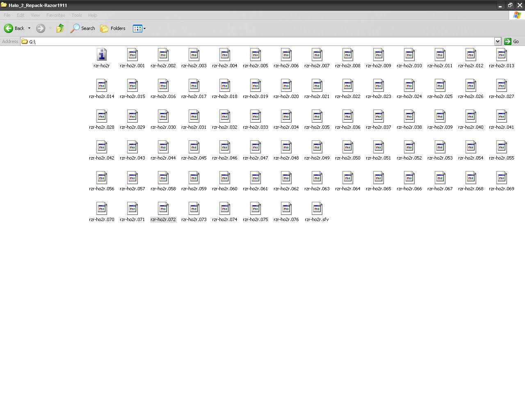Open the Search pane

[83, 28]
